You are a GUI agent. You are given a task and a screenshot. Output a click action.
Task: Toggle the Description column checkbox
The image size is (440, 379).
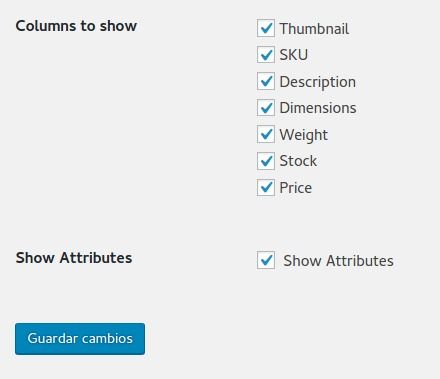266,81
